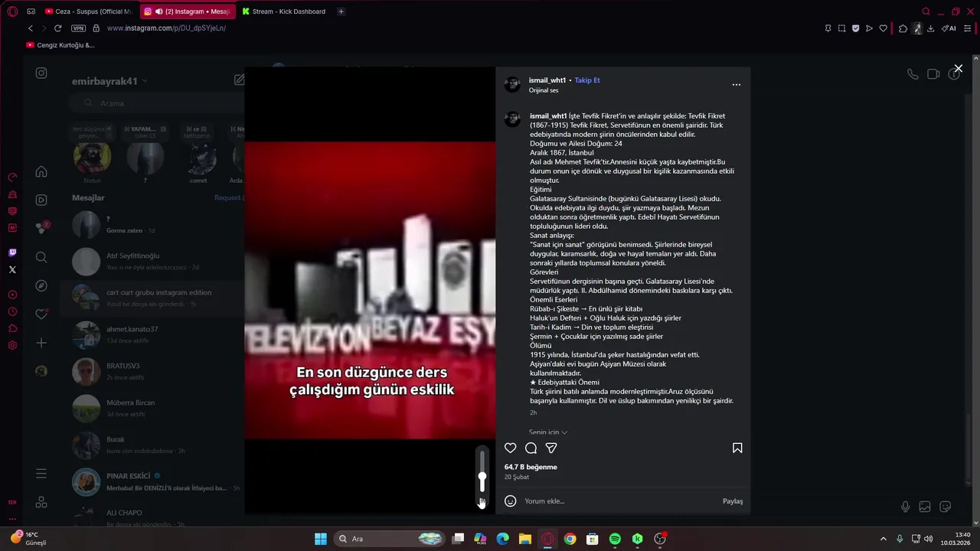View 64,7 B beğenme likes list
980x551 pixels.
tap(531, 467)
